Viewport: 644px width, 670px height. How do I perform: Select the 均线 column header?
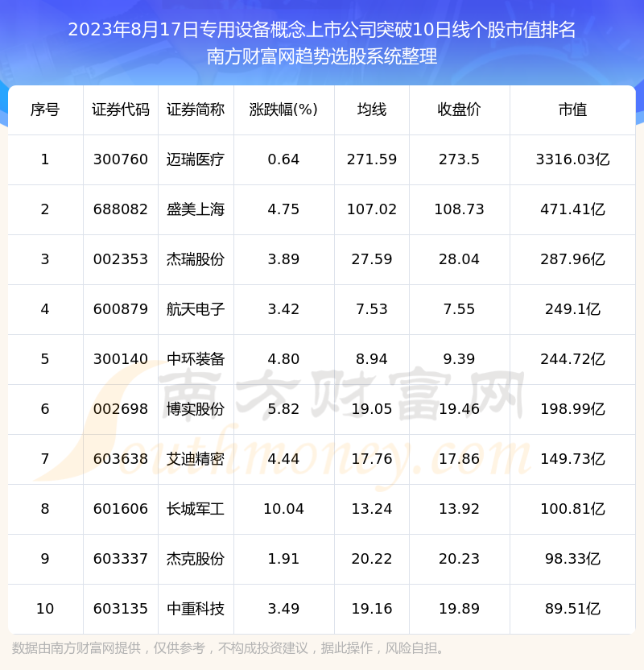point(371,110)
